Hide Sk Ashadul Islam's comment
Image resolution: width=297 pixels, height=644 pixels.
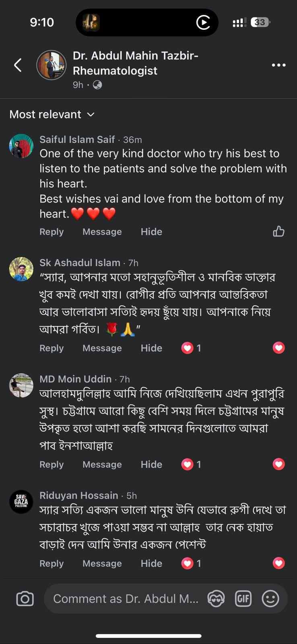coord(151,348)
